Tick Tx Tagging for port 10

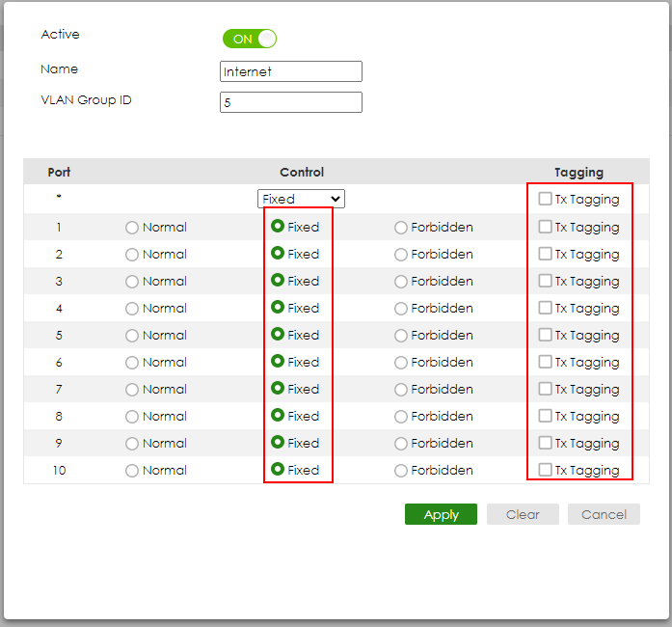point(546,470)
